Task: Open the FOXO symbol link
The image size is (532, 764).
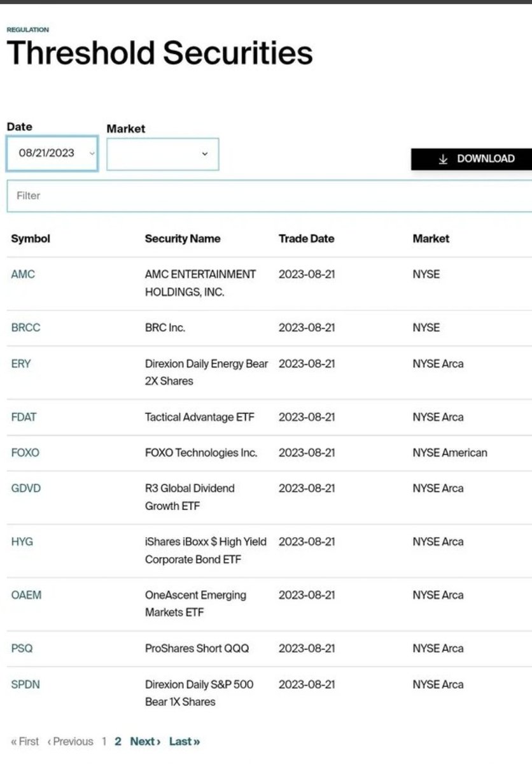Action: (x=25, y=453)
